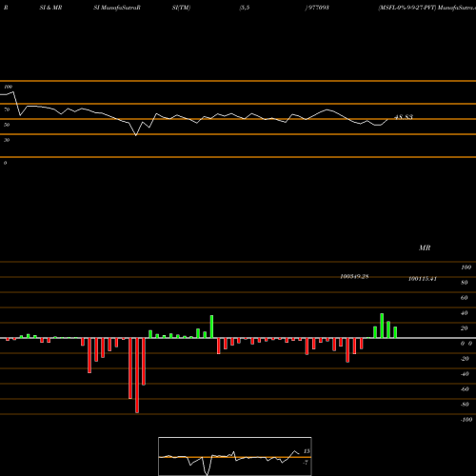Click the longest red histogram bar
Viewport: 476px width, 476px height.
[137, 375]
